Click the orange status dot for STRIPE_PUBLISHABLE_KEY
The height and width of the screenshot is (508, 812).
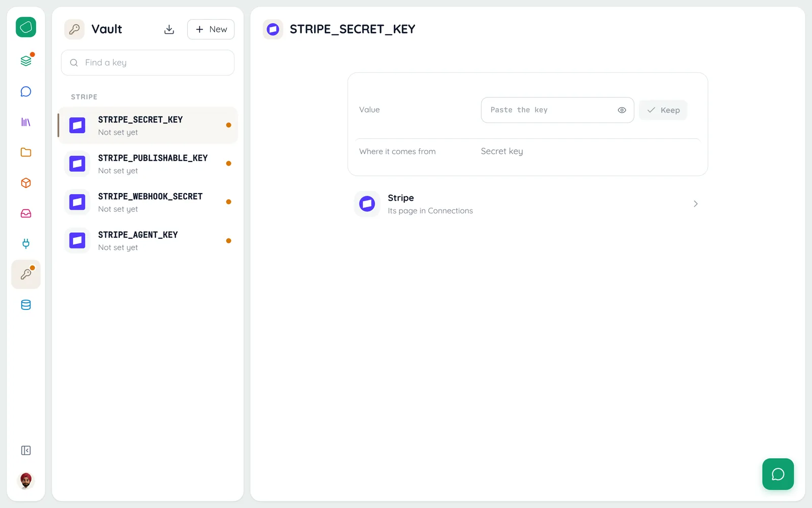pyautogui.click(x=228, y=164)
